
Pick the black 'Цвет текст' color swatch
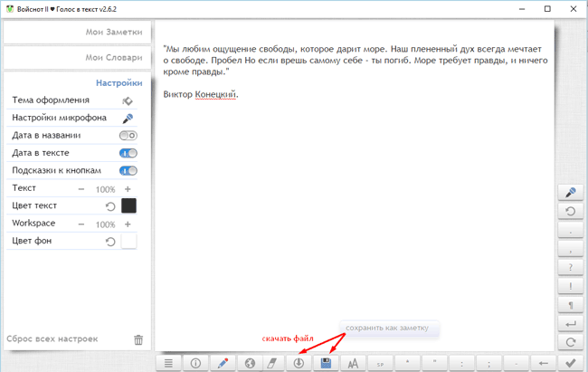coord(128,205)
